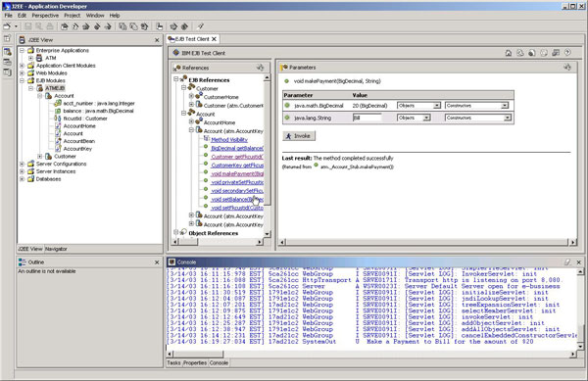Click the wand icon at toolbar end
The image size is (588, 381).
tap(200, 26)
